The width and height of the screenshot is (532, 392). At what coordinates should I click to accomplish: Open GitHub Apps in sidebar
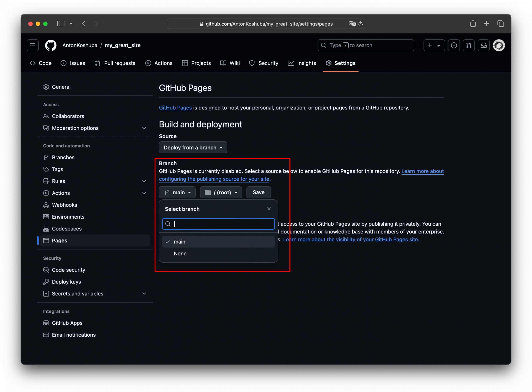click(95, 323)
